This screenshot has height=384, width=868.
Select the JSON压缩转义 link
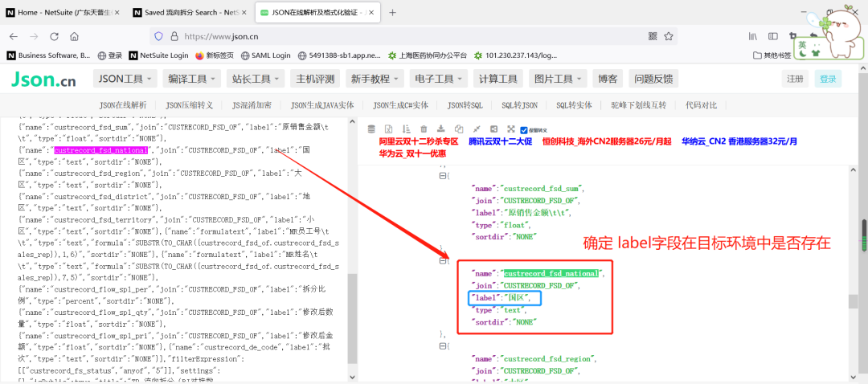(190, 105)
